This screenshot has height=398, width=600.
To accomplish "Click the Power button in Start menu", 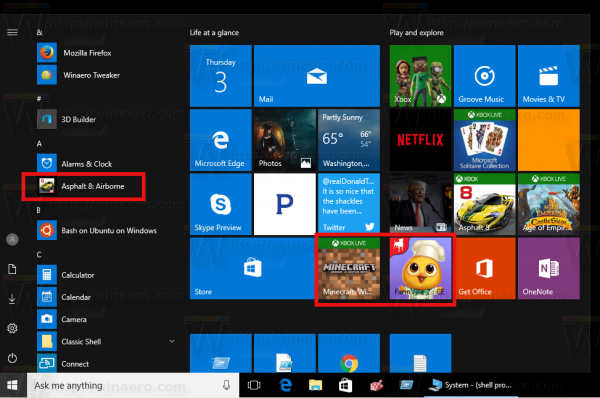I will click(x=12, y=358).
